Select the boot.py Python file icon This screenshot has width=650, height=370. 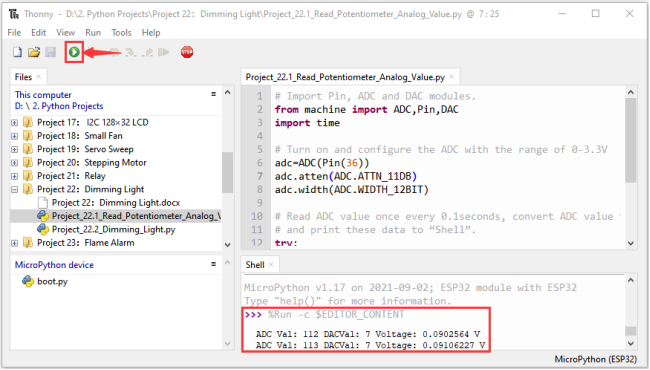pos(28,281)
